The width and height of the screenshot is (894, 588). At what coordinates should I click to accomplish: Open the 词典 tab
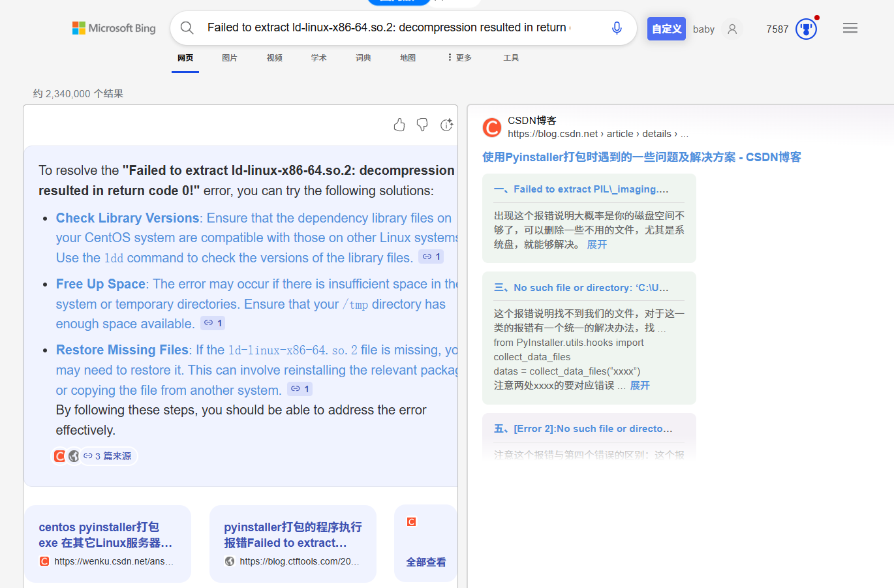(363, 58)
